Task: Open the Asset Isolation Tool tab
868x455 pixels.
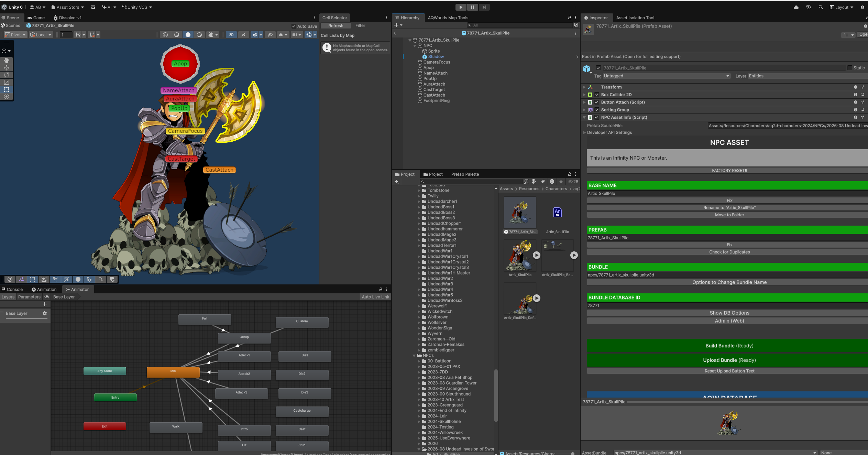Action: point(635,18)
